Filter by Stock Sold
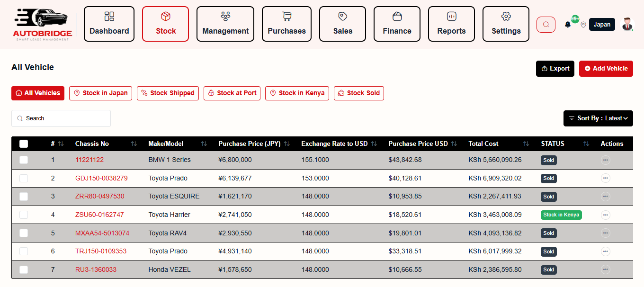 [359, 93]
